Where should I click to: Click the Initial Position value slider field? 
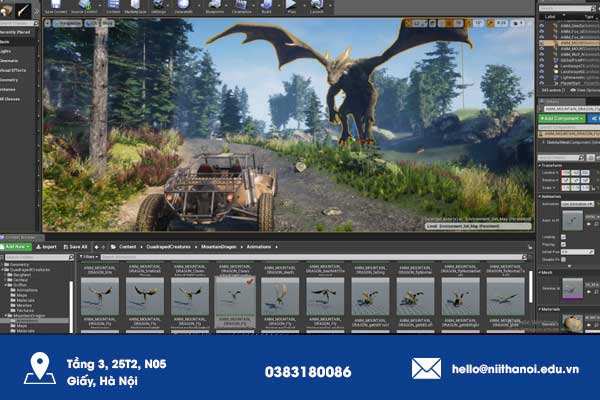(577, 252)
